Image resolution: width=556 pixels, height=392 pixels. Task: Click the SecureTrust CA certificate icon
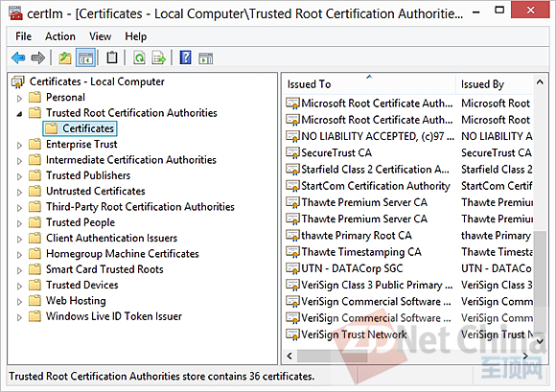(292, 153)
